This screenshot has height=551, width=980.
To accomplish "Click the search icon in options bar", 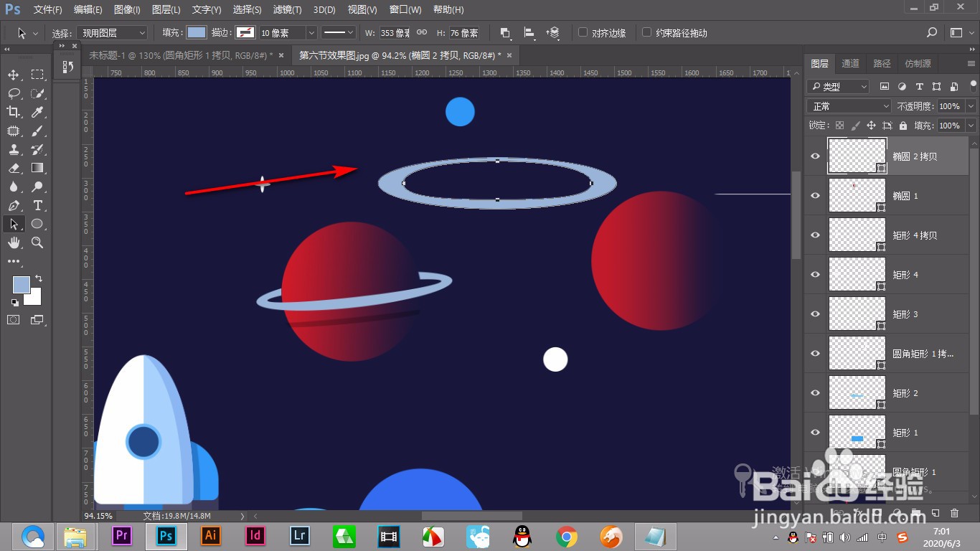I will [x=932, y=32].
